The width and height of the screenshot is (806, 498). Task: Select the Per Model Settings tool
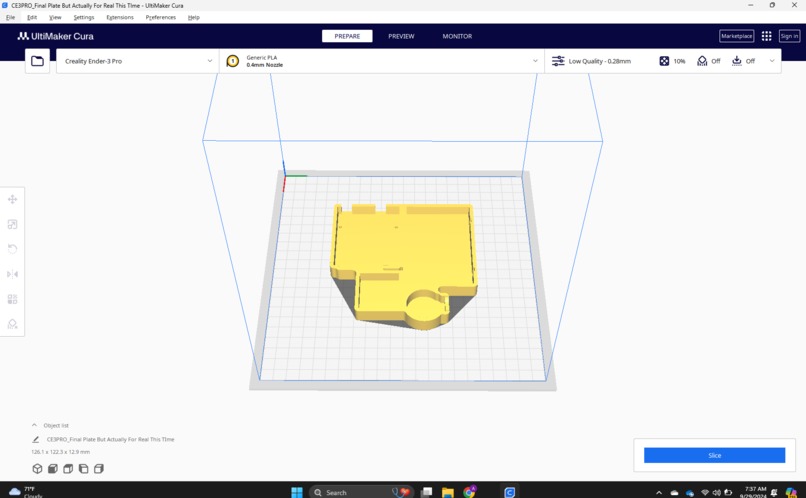point(12,299)
